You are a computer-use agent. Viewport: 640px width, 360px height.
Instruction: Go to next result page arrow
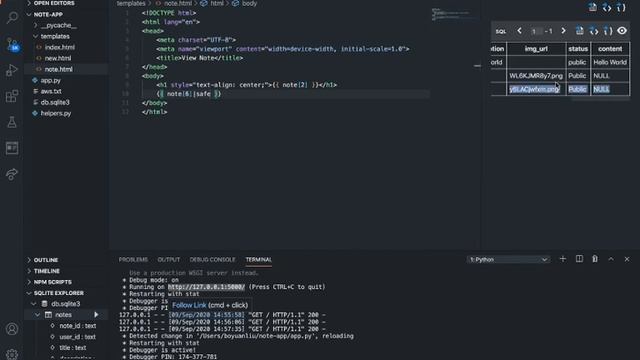tap(563, 31)
